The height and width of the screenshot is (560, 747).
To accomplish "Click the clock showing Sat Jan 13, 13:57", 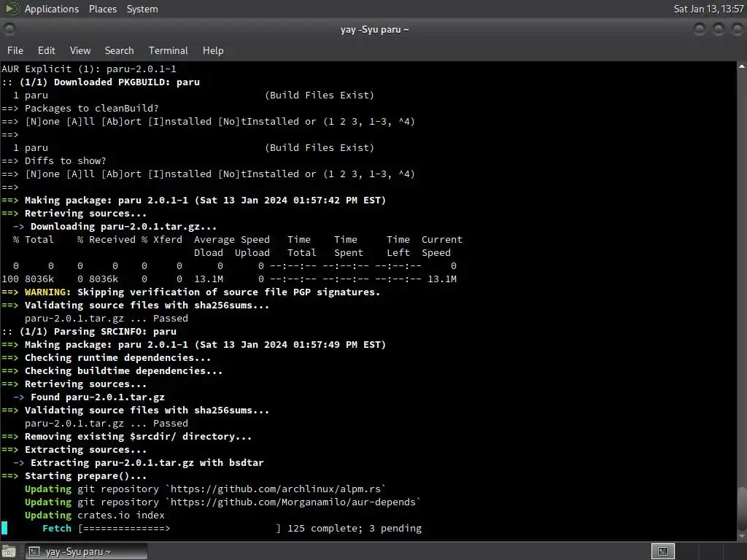I will point(708,9).
